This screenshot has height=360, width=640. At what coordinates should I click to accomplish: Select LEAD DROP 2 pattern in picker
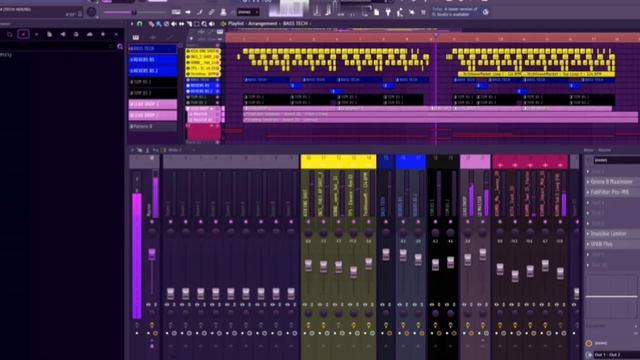(x=153, y=116)
